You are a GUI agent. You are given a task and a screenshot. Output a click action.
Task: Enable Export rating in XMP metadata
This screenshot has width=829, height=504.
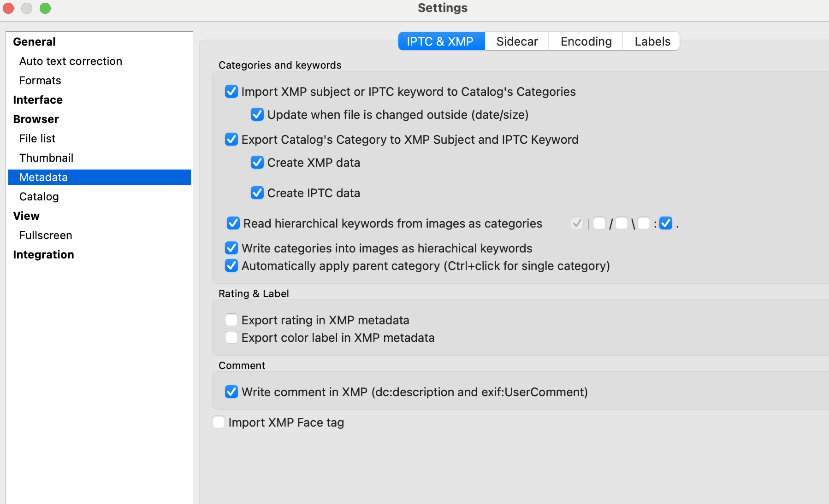(x=231, y=320)
